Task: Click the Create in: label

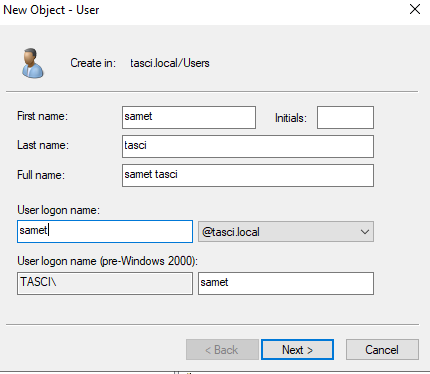Action: pyautogui.click(x=93, y=63)
